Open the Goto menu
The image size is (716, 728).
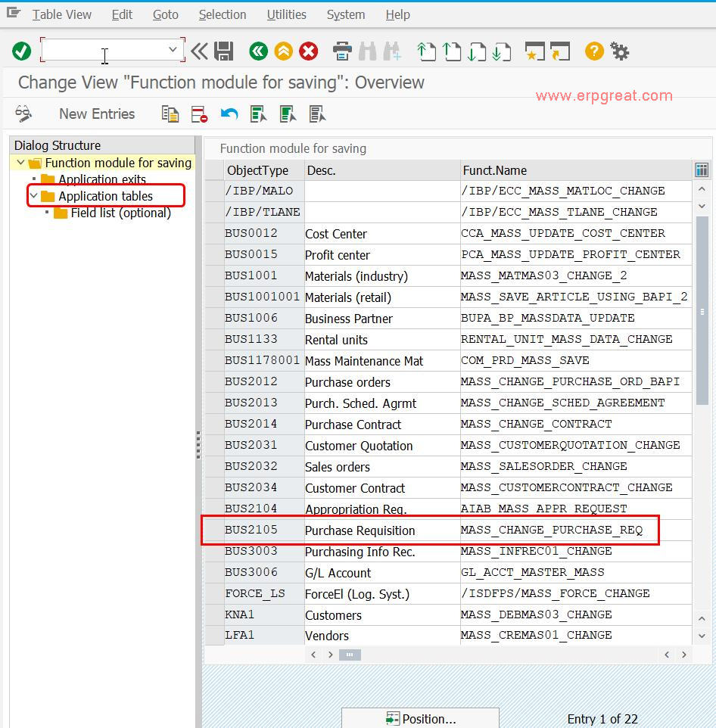(166, 15)
